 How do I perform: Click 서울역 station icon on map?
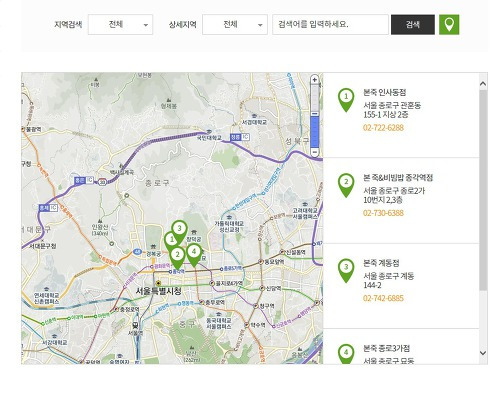click(x=136, y=325)
